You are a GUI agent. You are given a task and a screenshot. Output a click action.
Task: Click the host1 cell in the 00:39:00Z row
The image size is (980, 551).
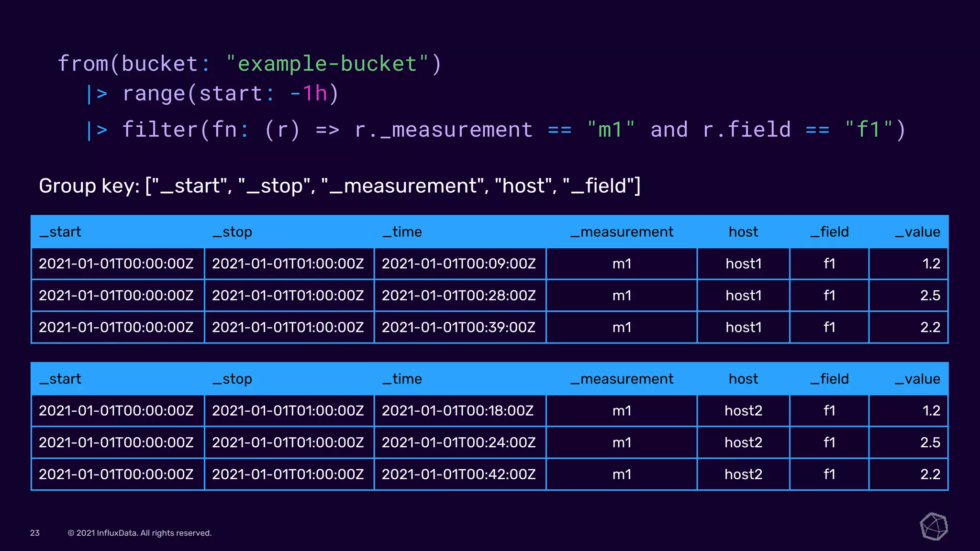tap(743, 327)
